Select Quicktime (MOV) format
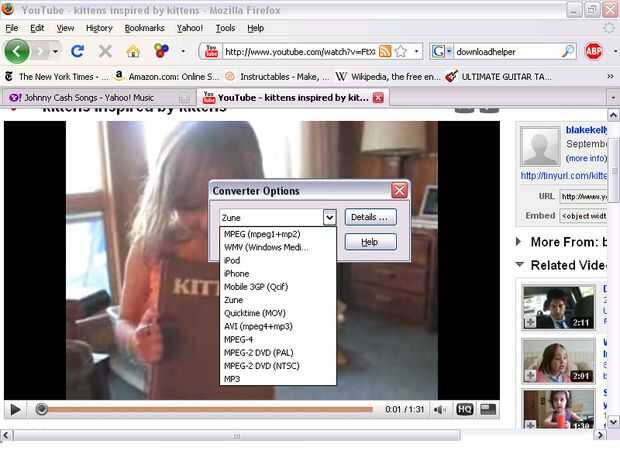Viewport: 620px width, 465px height. [278, 313]
